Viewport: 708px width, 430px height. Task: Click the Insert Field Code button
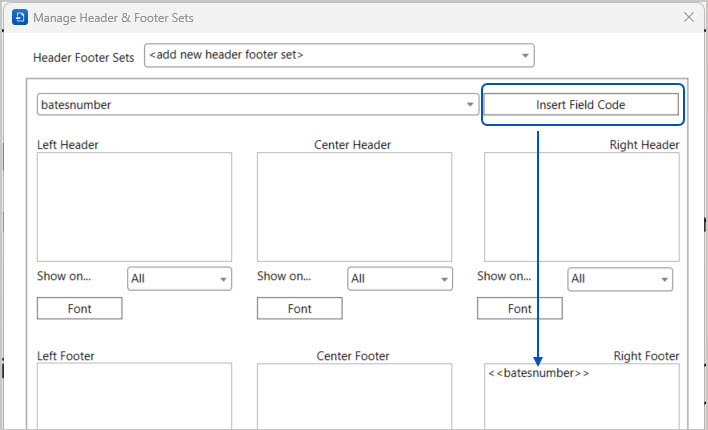[581, 104]
